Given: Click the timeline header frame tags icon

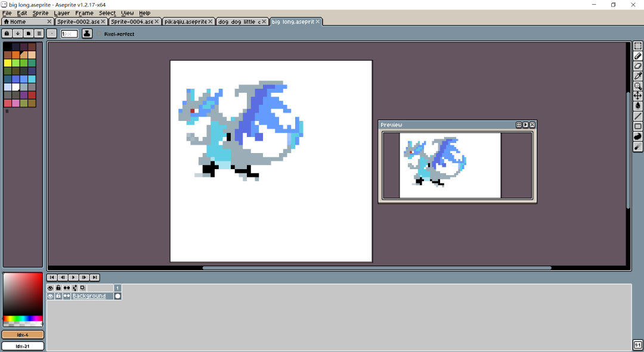Looking at the screenshot, I should coord(75,288).
